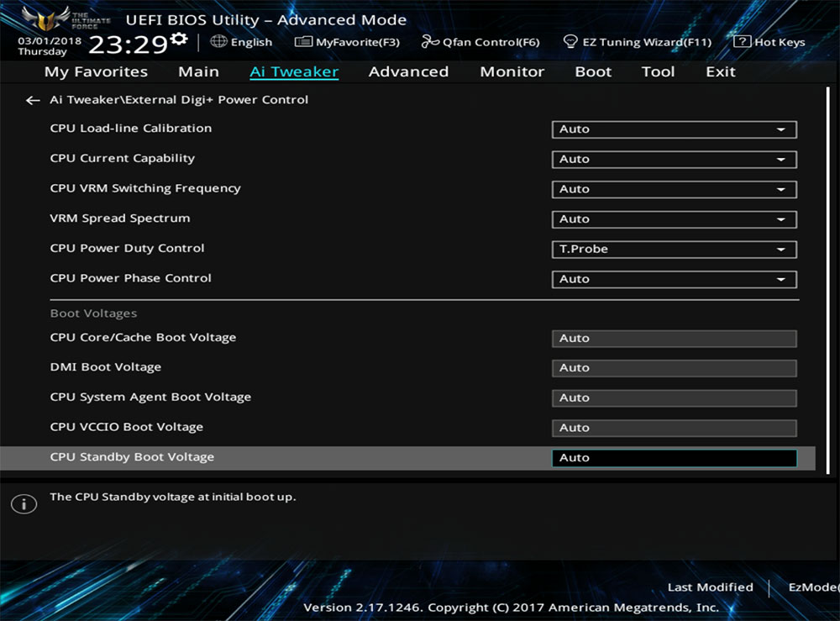Select CPU Core/Cache Boot Voltage label
Viewport: 840px width, 621px height.
(143, 338)
